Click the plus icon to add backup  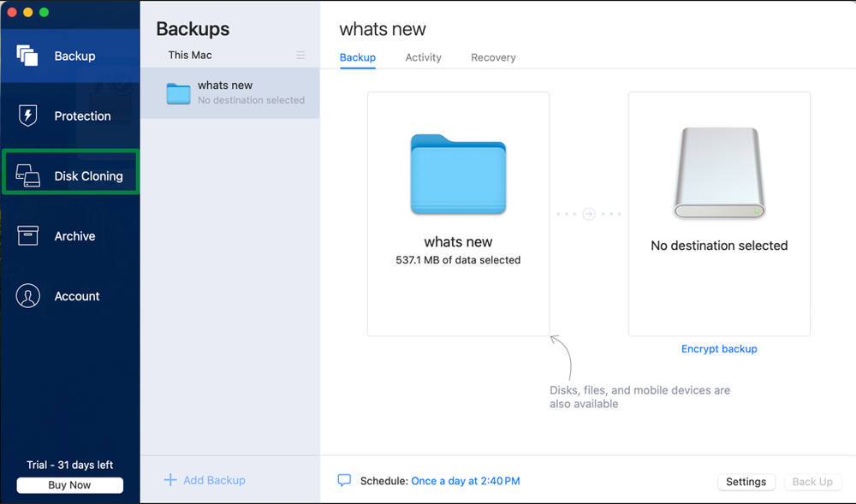pyautogui.click(x=169, y=480)
